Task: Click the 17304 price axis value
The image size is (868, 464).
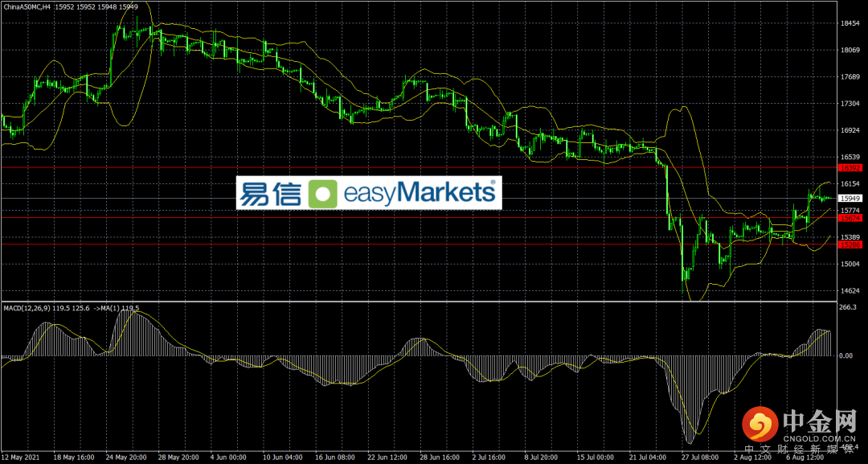Action: pos(850,104)
